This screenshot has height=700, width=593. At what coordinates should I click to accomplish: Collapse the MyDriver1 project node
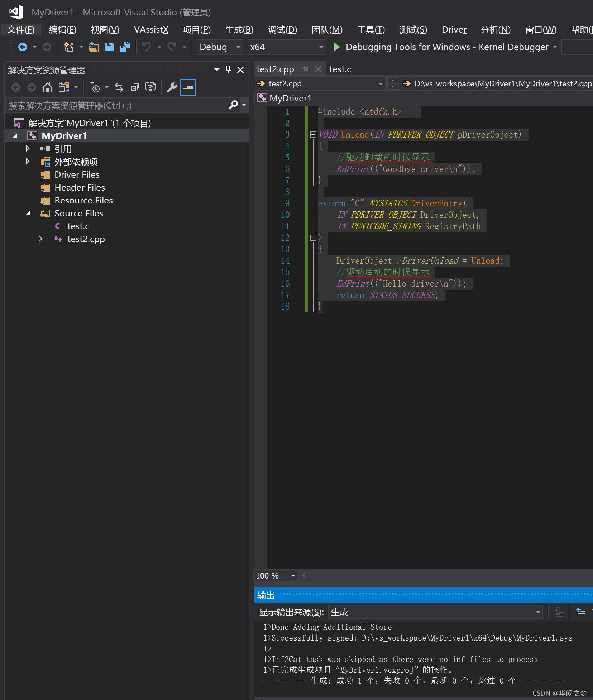(x=15, y=136)
